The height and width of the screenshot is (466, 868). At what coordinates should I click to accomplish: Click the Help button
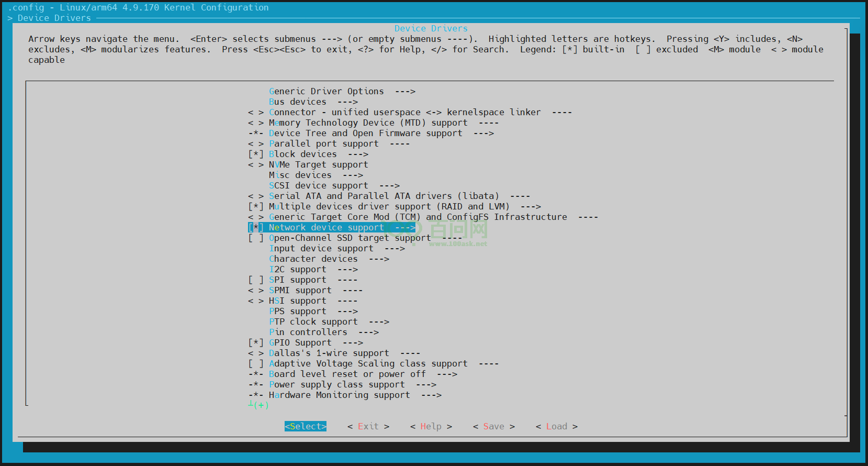[x=431, y=426]
